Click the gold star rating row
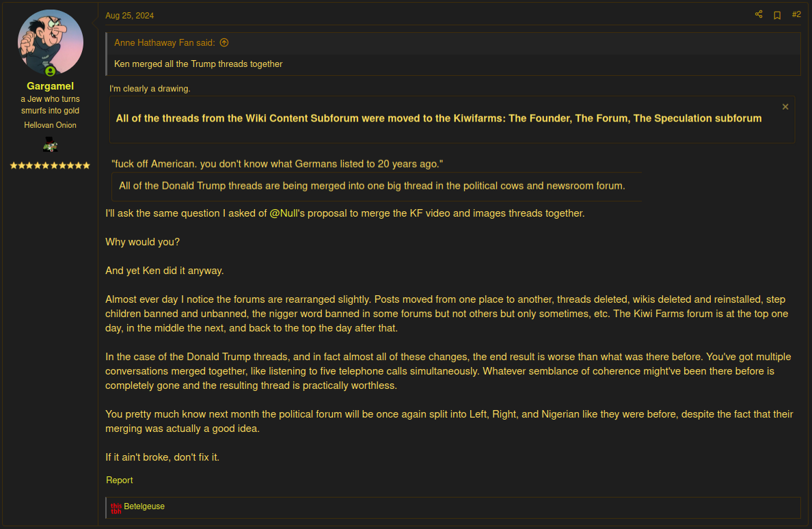This screenshot has height=529, width=812. [50, 165]
